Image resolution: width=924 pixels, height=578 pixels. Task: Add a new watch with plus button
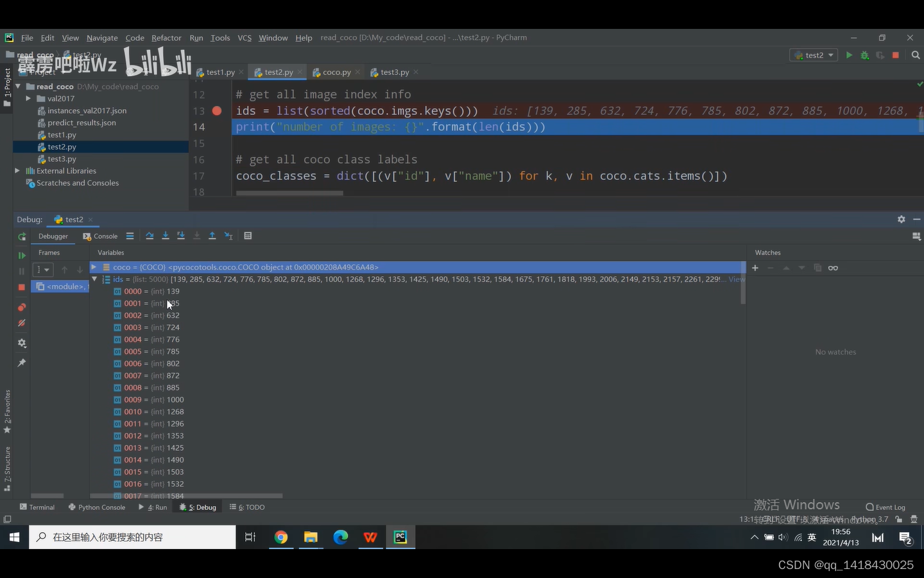[755, 268]
